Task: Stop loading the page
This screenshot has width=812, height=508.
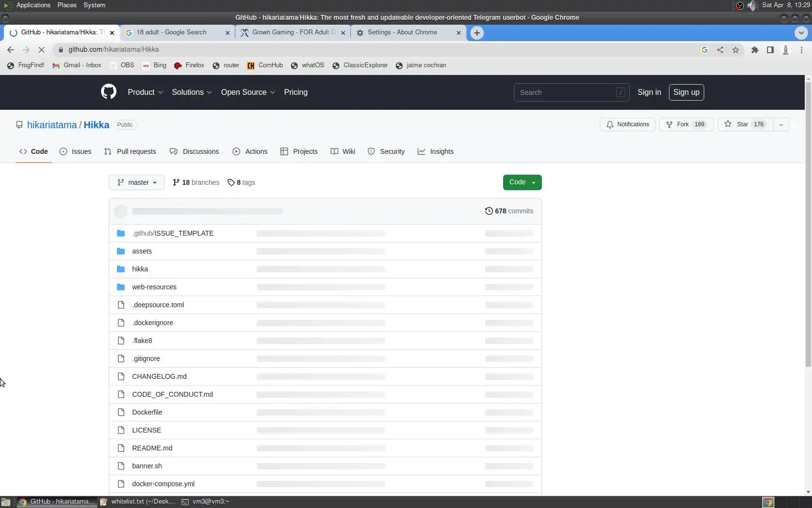Action: 42,50
